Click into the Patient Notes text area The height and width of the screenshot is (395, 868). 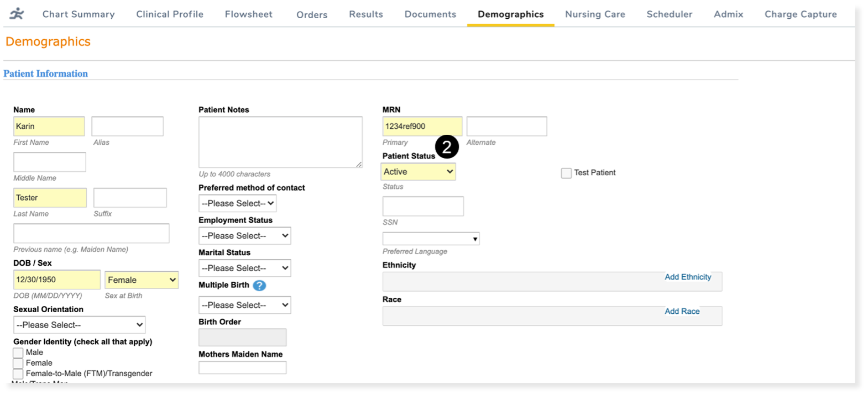(280, 141)
